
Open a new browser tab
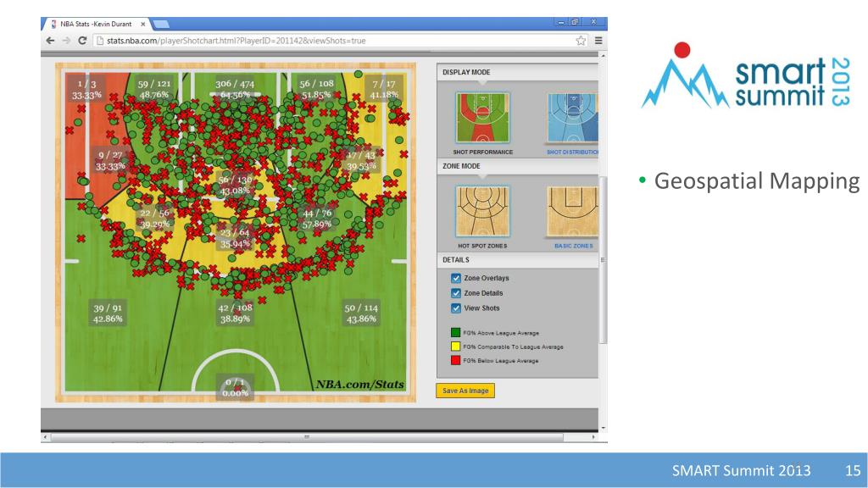(160, 24)
